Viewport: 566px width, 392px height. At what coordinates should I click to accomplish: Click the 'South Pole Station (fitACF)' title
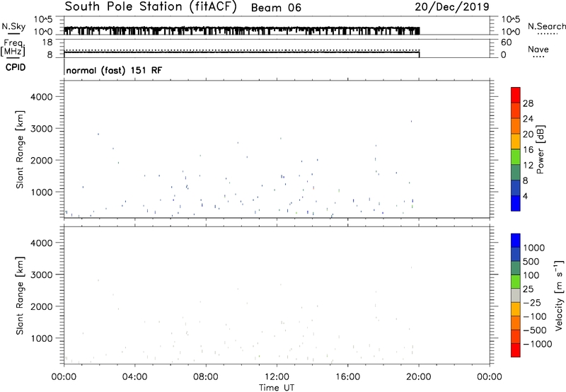(151, 7)
